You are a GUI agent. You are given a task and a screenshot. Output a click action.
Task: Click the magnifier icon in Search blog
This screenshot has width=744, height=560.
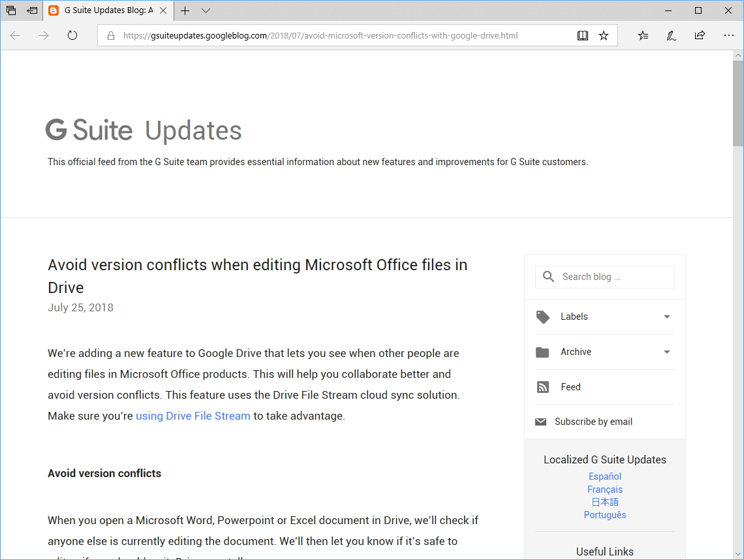click(x=548, y=276)
